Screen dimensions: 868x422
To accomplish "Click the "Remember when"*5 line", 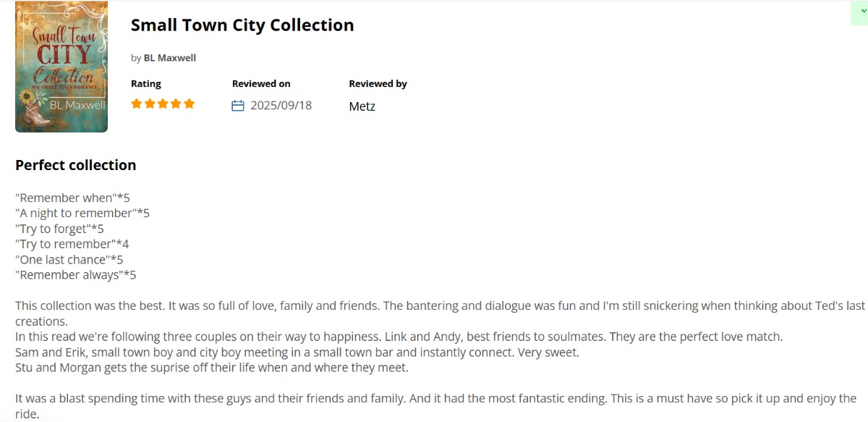I will (72, 198).
